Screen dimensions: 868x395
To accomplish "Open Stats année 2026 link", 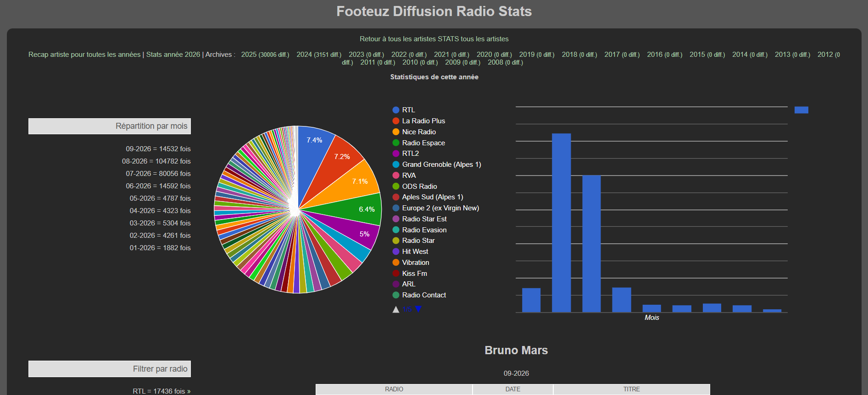I will coord(173,55).
